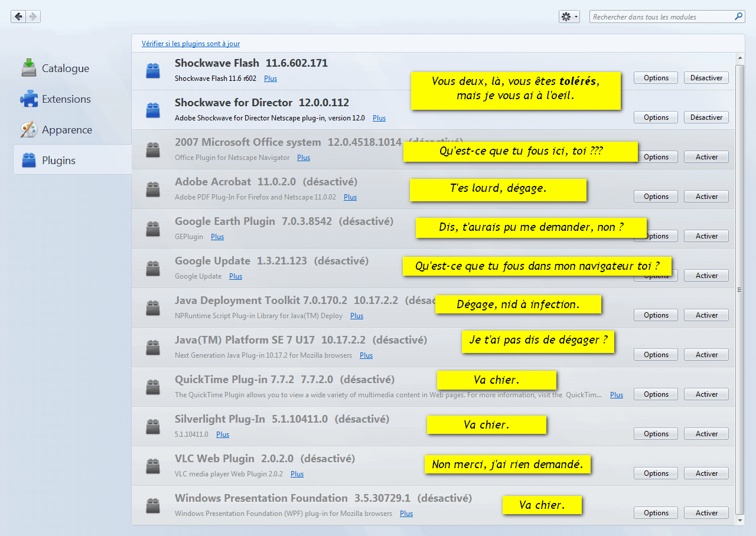The image size is (756, 536).
Task: Open Options for Java Deployment Toolkit
Action: point(656,315)
